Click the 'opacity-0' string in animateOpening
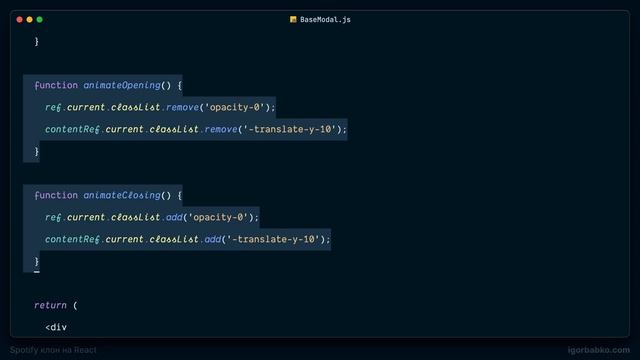Screen dimensions: 640x360 point(235,107)
